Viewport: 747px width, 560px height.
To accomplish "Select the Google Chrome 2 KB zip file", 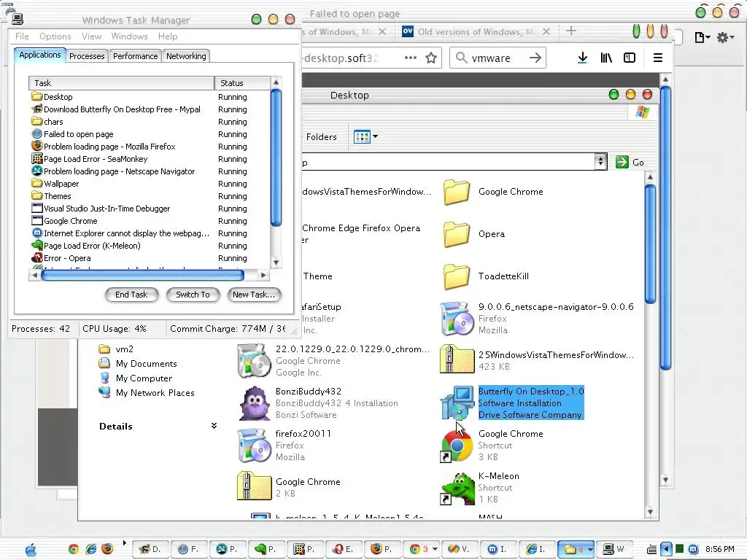I will (x=254, y=486).
